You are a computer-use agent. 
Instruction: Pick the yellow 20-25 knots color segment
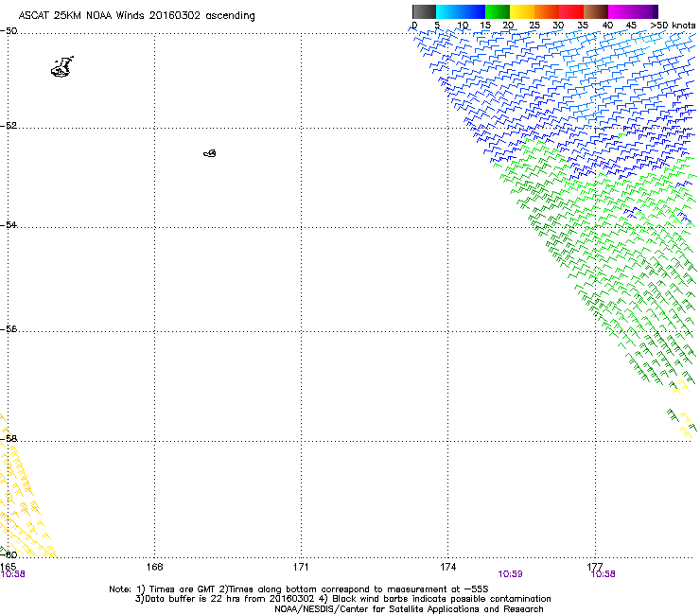pyautogui.click(x=522, y=11)
